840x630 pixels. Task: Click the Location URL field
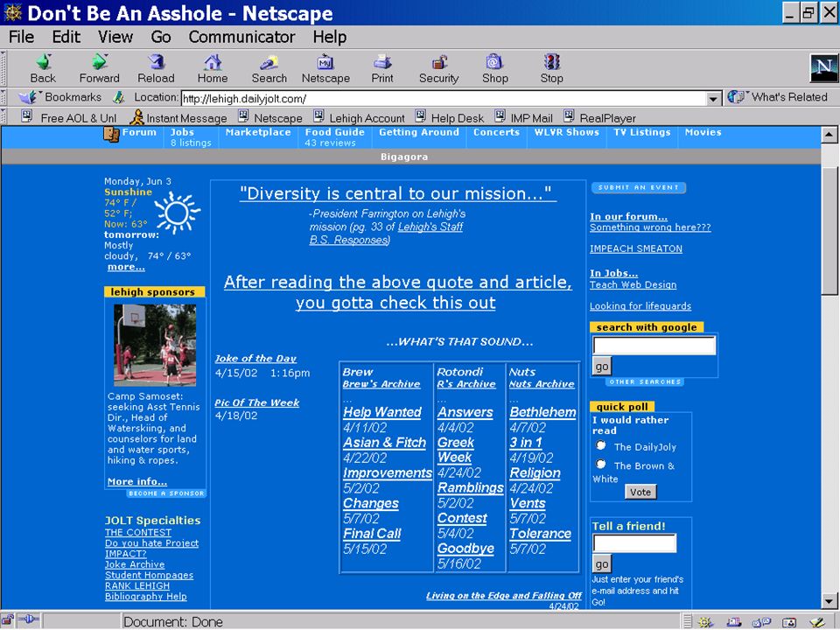tap(444, 99)
